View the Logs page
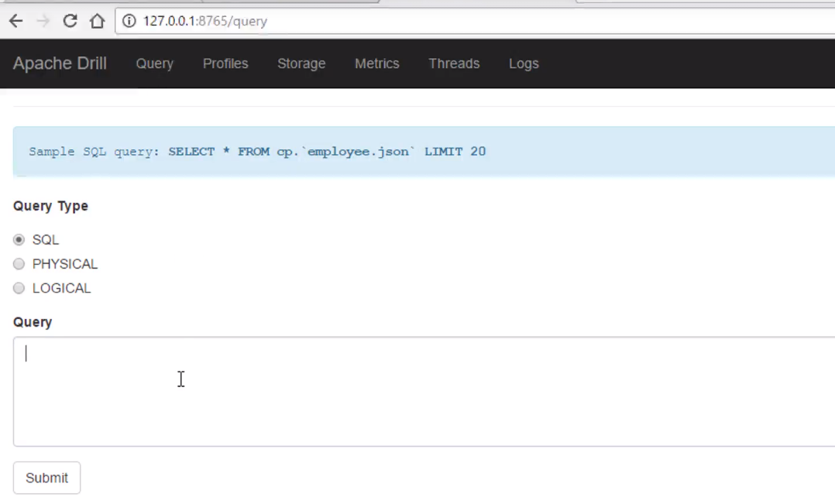The height and width of the screenshot is (504, 835). point(524,63)
